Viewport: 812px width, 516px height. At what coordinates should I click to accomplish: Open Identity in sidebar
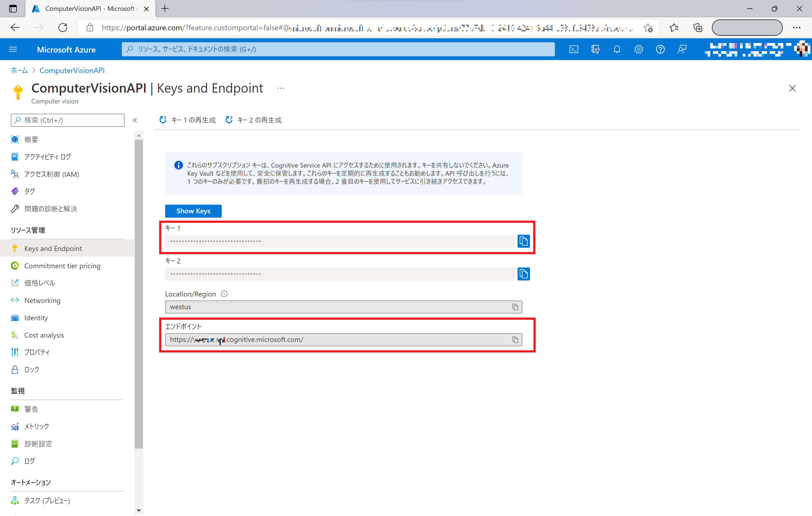67,318
